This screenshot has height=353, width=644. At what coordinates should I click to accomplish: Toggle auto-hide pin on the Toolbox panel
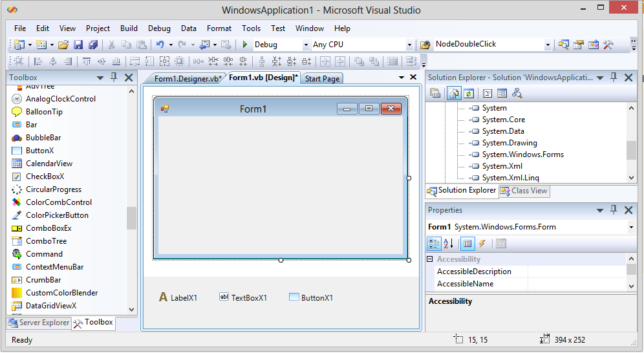[x=114, y=77]
